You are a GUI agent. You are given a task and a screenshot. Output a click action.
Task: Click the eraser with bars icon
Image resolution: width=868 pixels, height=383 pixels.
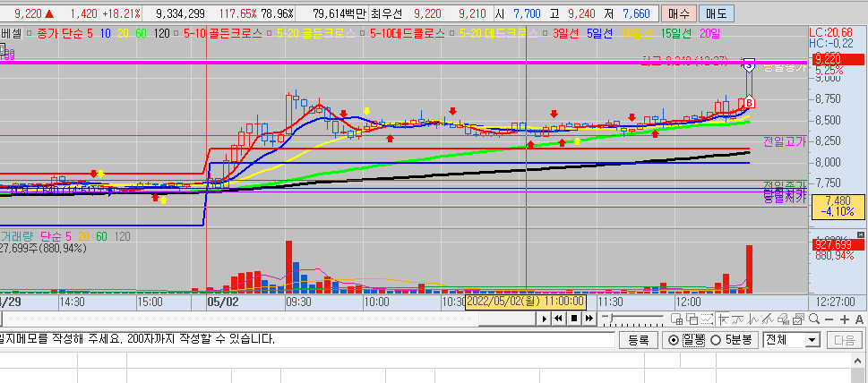tap(783, 319)
